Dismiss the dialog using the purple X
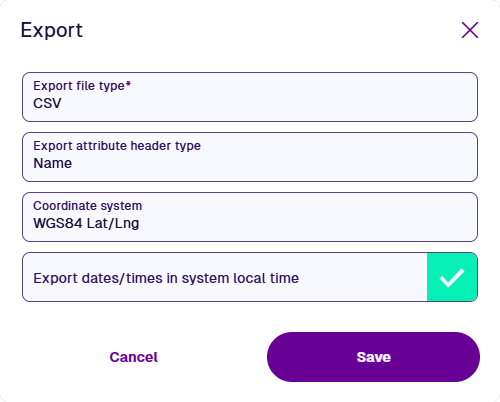Screen dimensions: 500x402 [x=470, y=30]
